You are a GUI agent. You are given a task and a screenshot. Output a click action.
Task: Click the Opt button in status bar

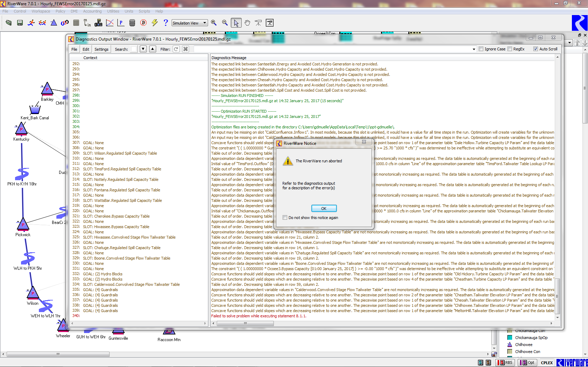(527, 362)
